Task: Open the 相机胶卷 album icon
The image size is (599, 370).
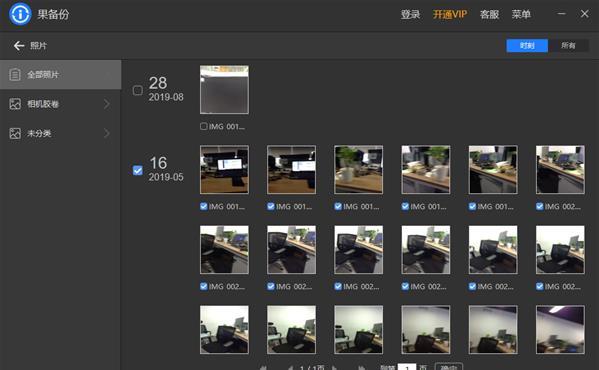Action: coord(15,104)
